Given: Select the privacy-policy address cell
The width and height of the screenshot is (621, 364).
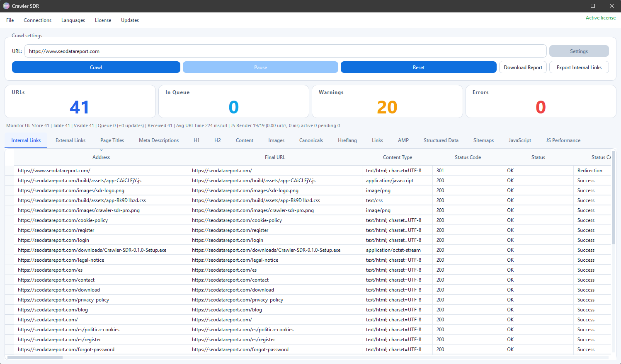Looking at the screenshot, I should (101, 300).
